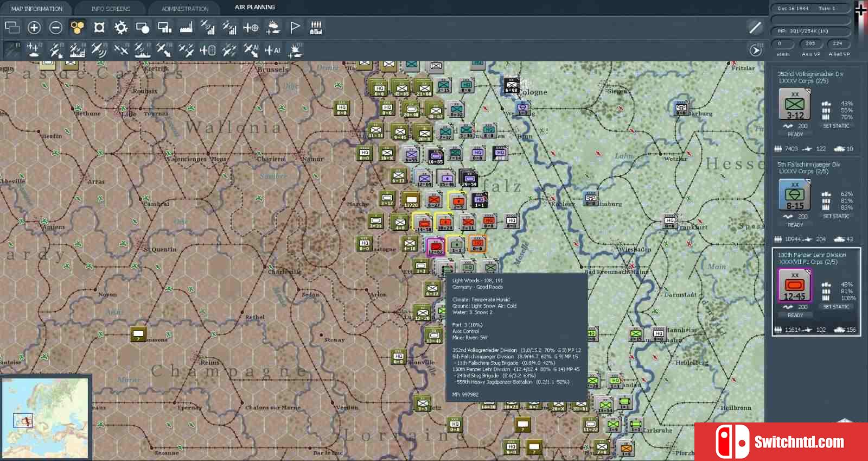
Task: Zoom in the map with plus icon
Action: 34,27
